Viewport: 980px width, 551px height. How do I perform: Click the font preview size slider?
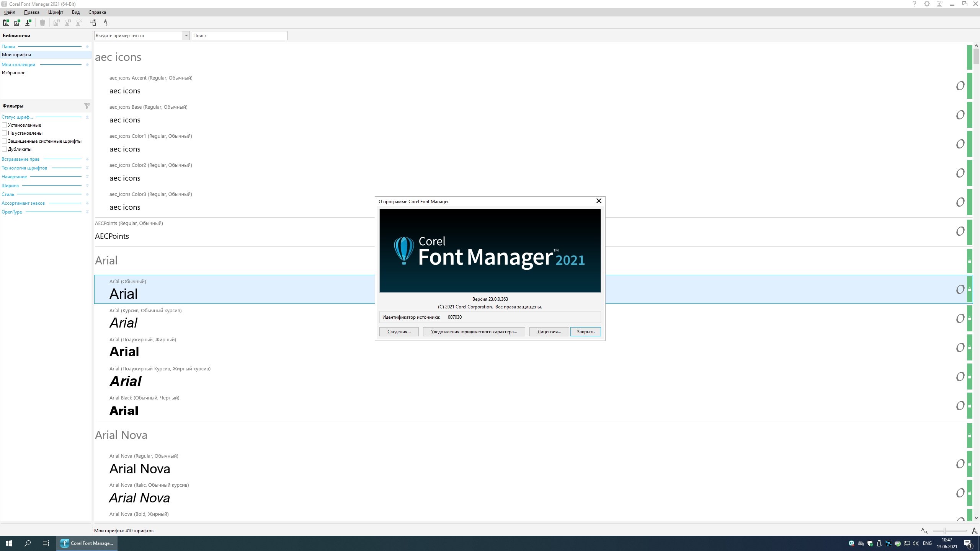click(x=945, y=531)
